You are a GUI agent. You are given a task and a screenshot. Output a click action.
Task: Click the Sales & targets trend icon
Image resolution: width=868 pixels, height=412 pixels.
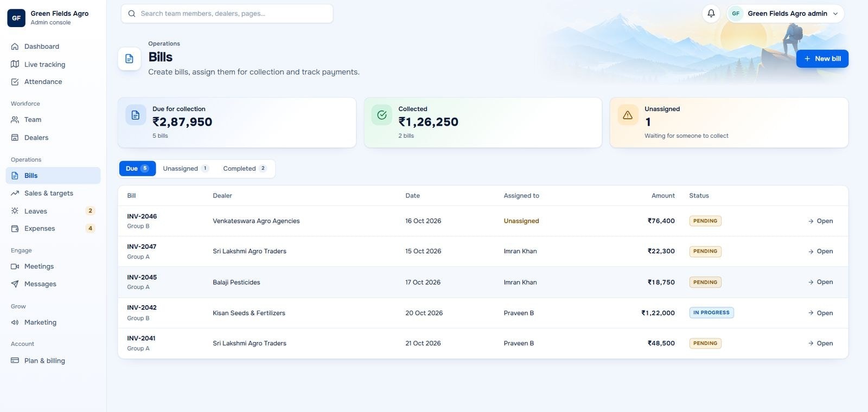click(15, 194)
